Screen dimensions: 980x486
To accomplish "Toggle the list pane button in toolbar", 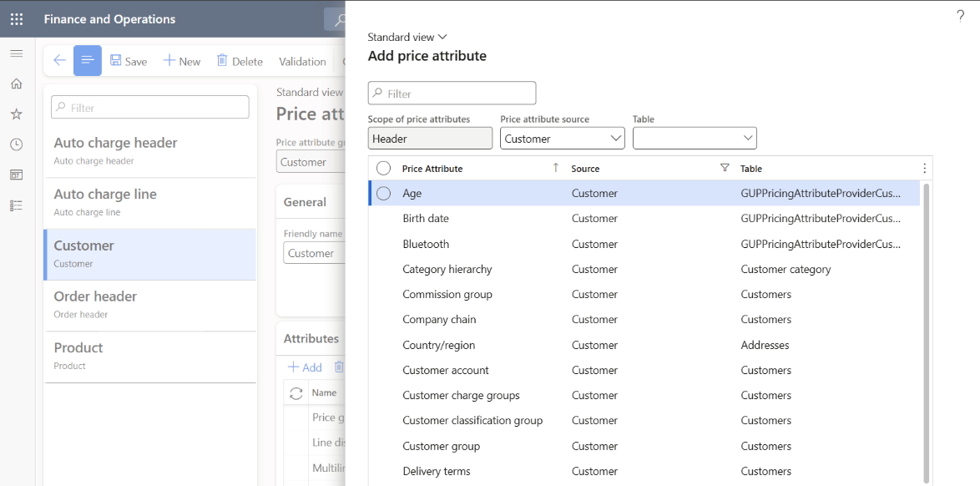I will click(88, 61).
